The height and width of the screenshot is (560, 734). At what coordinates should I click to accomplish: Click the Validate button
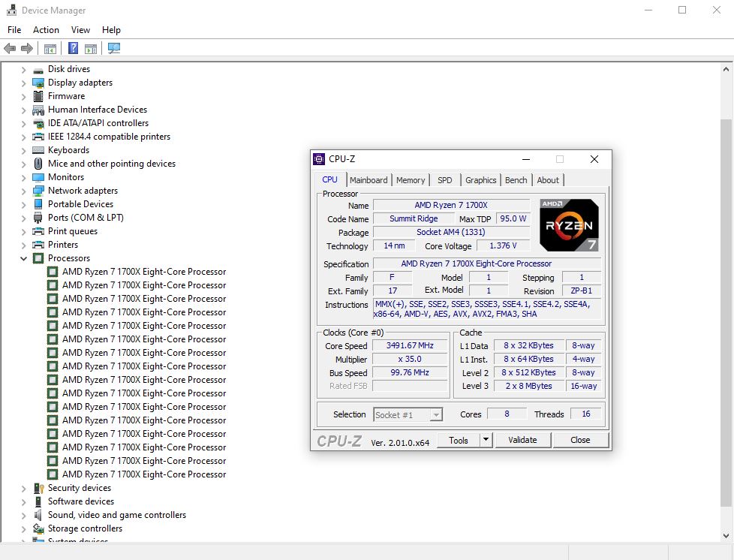click(x=522, y=440)
